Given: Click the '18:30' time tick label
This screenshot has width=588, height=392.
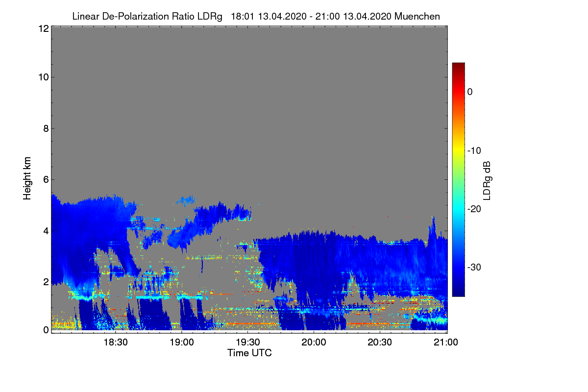Looking at the screenshot, I should 116,342.
